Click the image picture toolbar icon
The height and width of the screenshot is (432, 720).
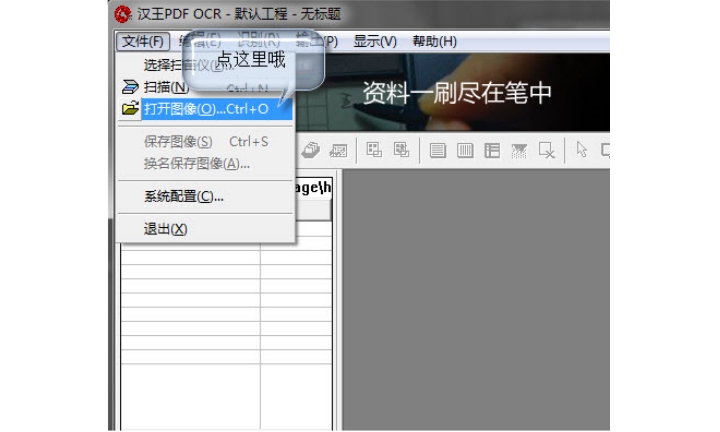pyautogui.click(x=338, y=150)
